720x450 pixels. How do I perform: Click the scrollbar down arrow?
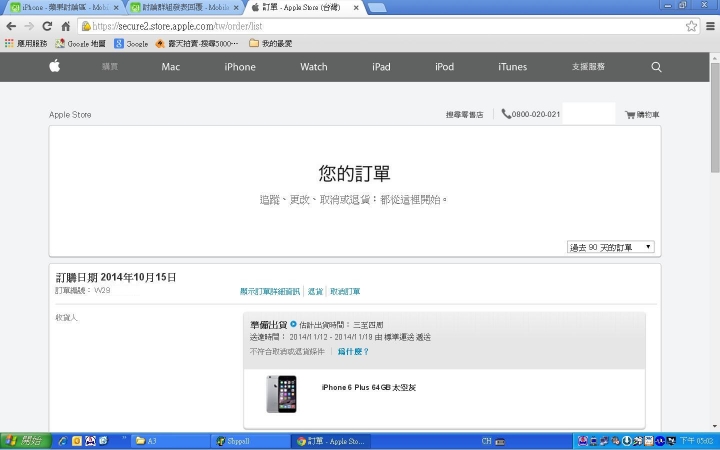[x=715, y=426]
